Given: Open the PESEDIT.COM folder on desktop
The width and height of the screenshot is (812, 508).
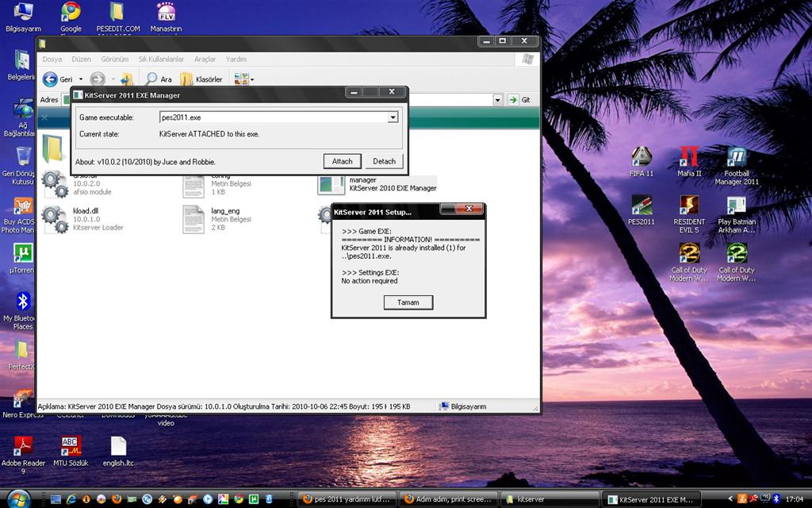Looking at the screenshot, I should click(x=118, y=17).
